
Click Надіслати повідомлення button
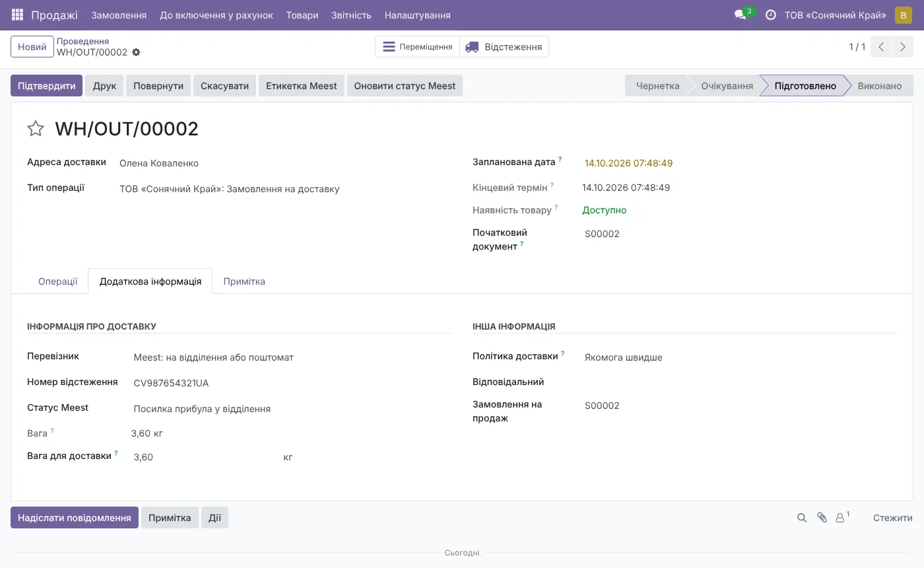pyautogui.click(x=75, y=518)
